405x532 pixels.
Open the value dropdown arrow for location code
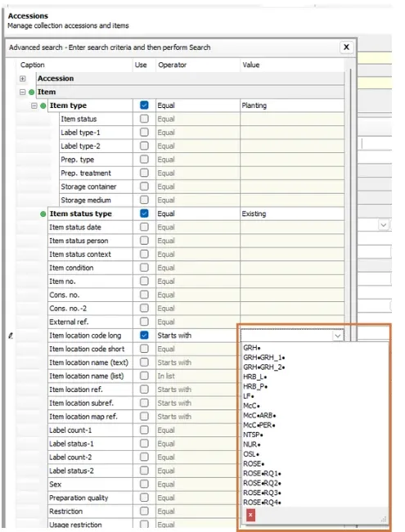pyautogui.click(x=337, y=336)
